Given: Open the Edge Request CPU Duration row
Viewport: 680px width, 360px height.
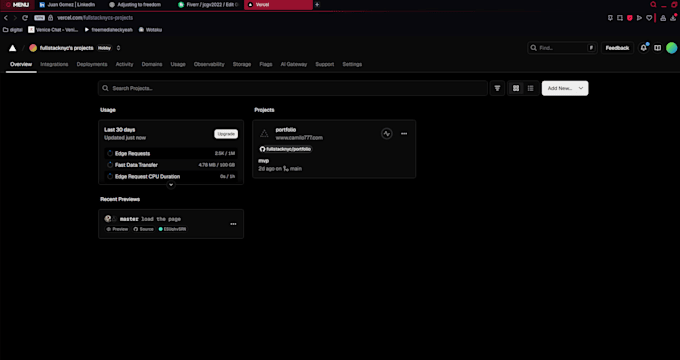Looking at the screenshot, I should pyautogui.click(x=171, y=177).
